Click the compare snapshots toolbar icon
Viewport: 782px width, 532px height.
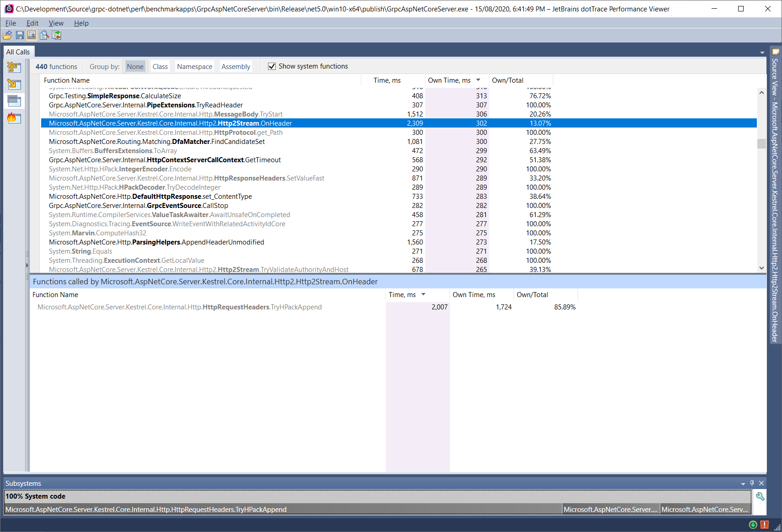pyautogui.click(x=57, y=35)
